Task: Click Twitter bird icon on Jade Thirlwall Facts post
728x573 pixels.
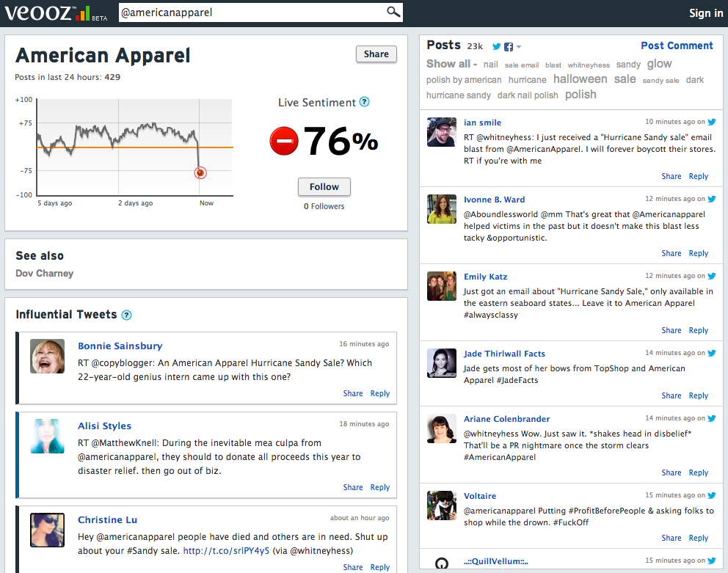Action: (x=712, y=353)
